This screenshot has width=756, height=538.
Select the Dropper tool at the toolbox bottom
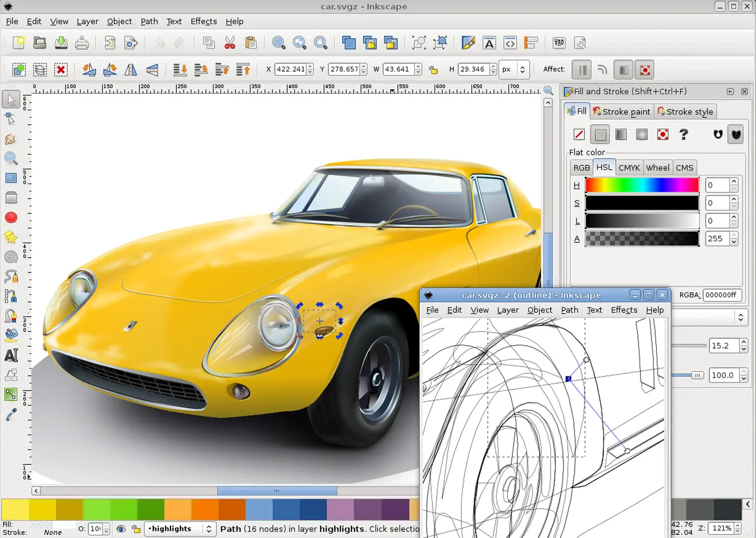pos(11,414)
